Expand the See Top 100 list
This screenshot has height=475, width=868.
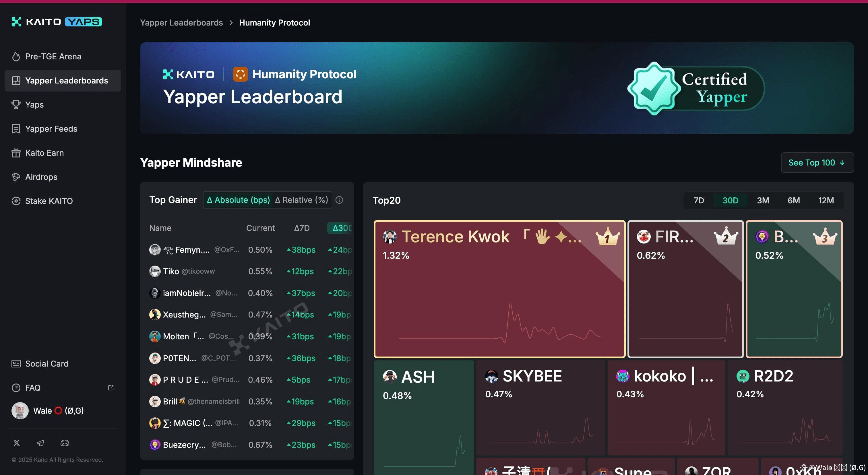pyautogui.click(x=817, y=163)
